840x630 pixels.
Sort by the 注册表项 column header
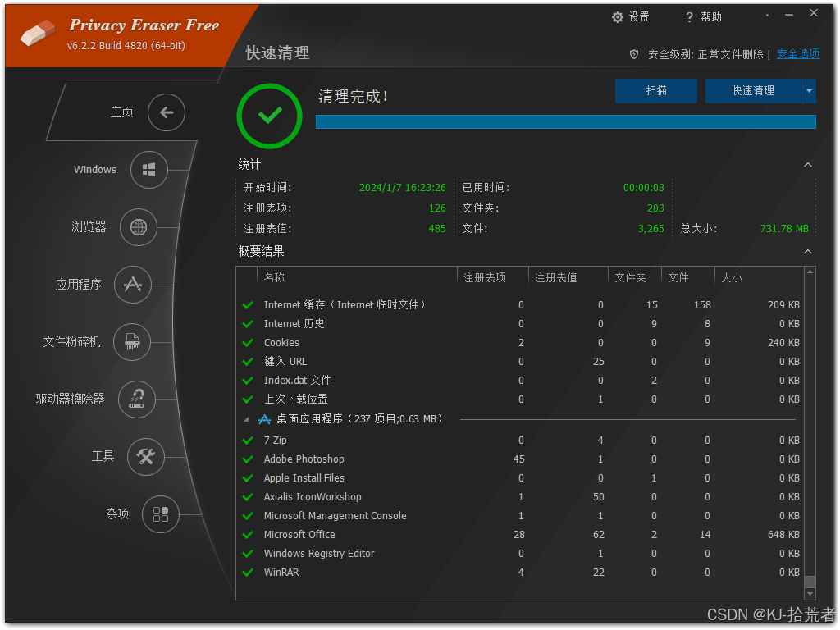(493, 277)
